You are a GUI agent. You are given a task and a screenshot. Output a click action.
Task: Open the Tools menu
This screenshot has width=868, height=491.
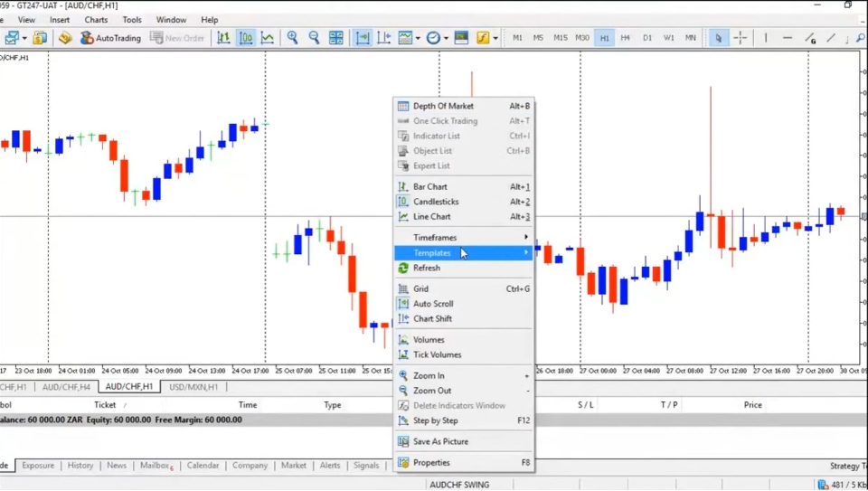tap(132, 19)
